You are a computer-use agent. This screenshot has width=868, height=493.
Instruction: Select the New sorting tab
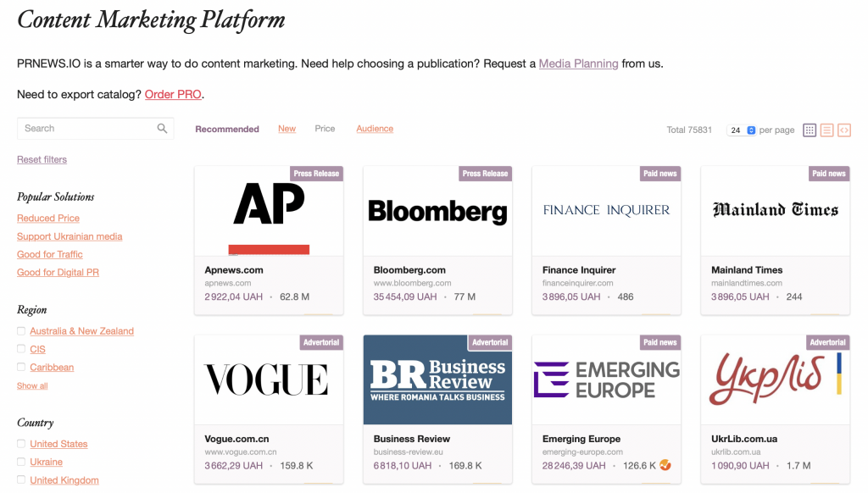[x=287, y=129]
